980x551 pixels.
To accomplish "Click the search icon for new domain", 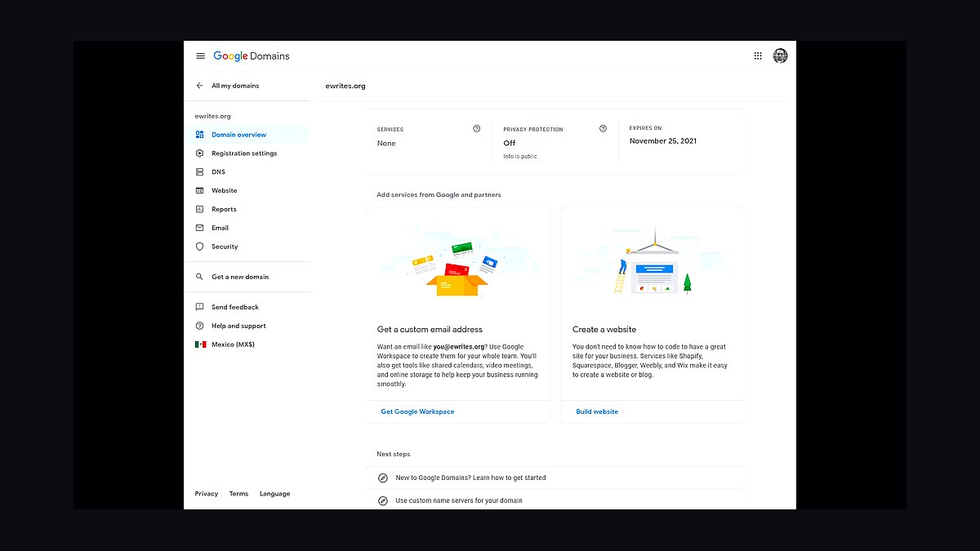I will [x=199, y=277].
